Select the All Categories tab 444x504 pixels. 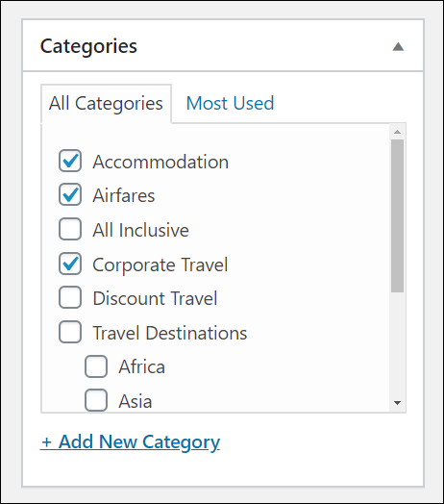(x=106, y=104)
